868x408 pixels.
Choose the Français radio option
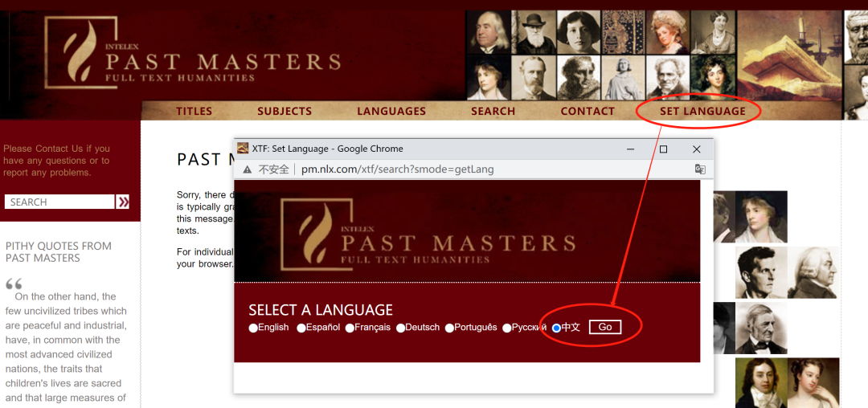(x=350, y=328)
